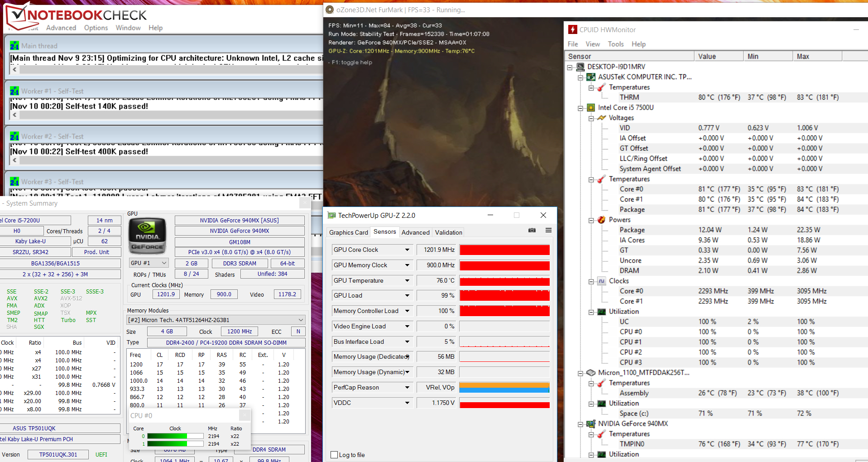Image resolution: width=868 pixels, height=462 pixels.
Task: Open the Bus Interface Load dropdown
Action: (x=407, y=342)
